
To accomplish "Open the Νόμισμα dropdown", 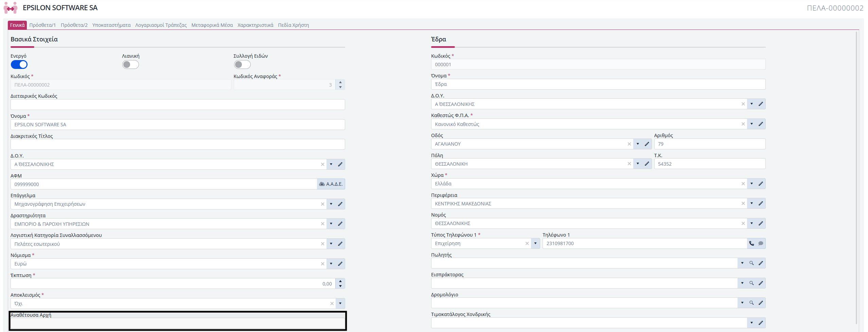I will (x=331, y=264).
